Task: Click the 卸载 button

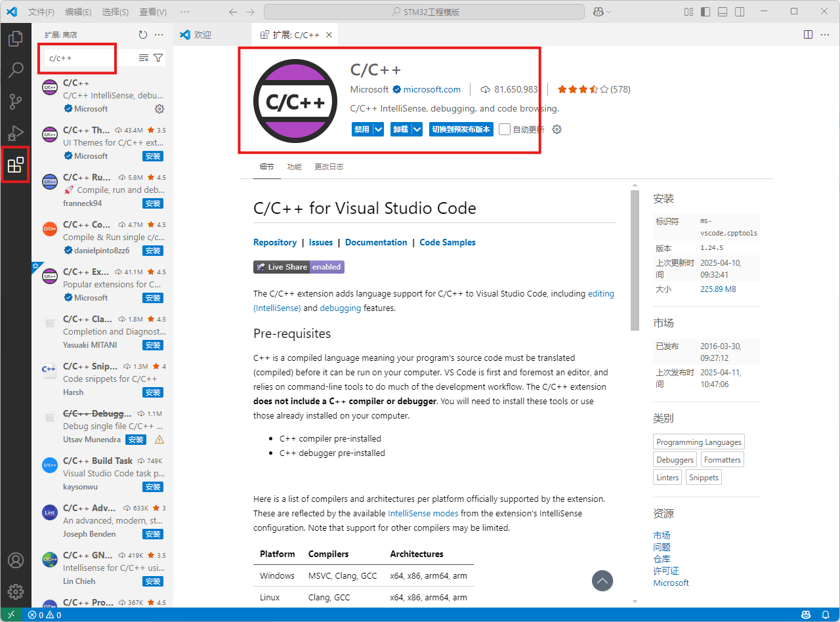Action: pyautogui.click(x=400, y=129)
